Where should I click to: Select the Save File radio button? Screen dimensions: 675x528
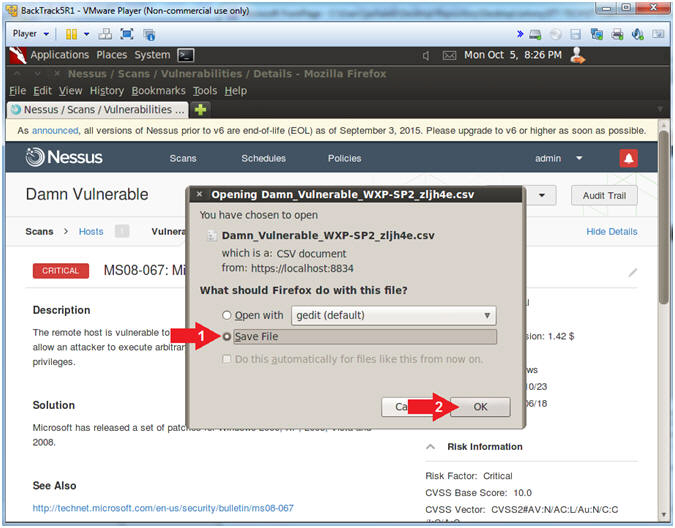(227, 337)
